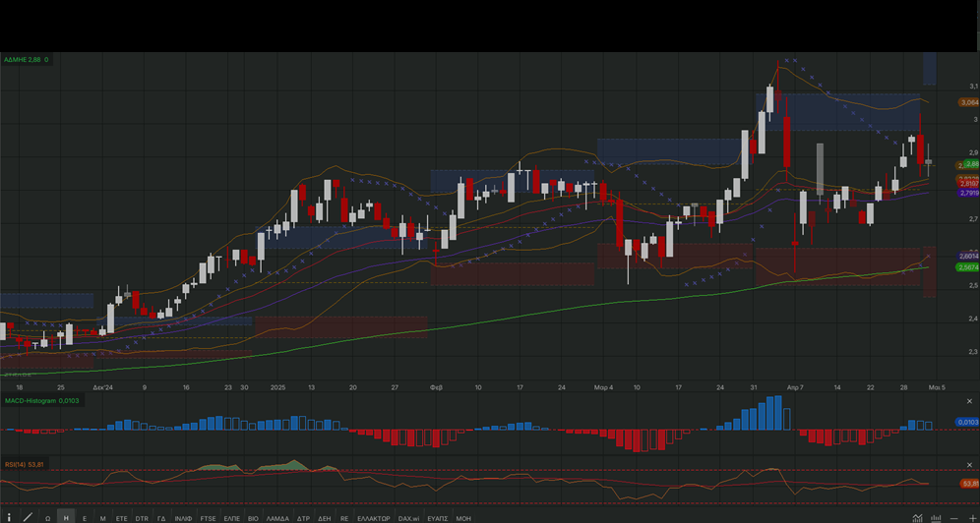Click the Δεκ'24 date label

[103, 387]
